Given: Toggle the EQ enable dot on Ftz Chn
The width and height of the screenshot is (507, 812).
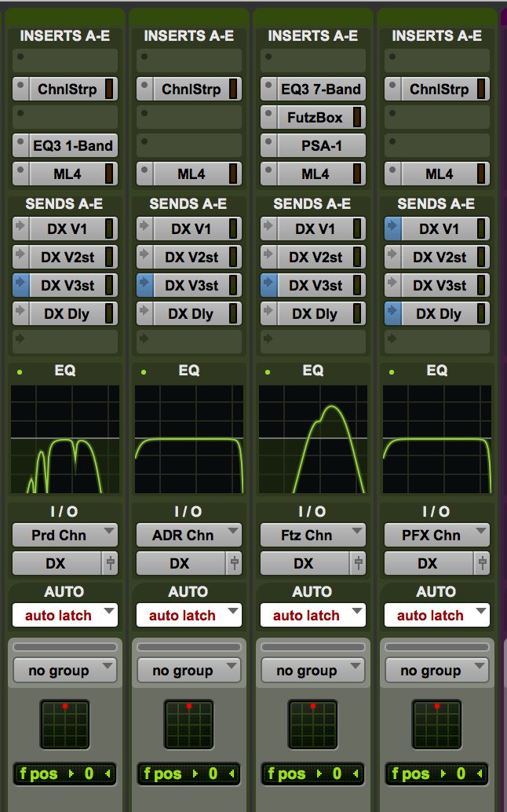Looking at the screenshot, I should [268, 372].
